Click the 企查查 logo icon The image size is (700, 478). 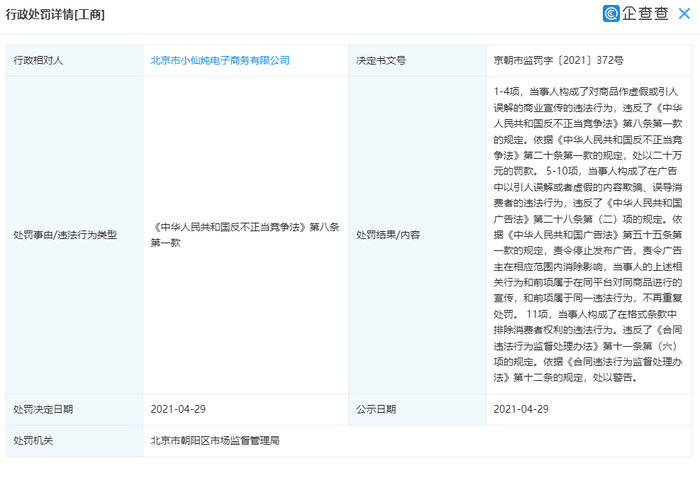click(611, 13)
